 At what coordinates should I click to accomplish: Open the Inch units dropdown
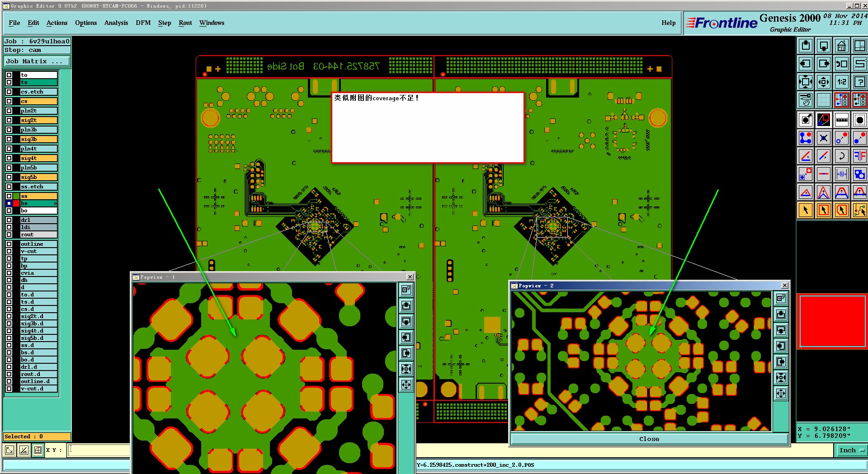click(851, 450)
